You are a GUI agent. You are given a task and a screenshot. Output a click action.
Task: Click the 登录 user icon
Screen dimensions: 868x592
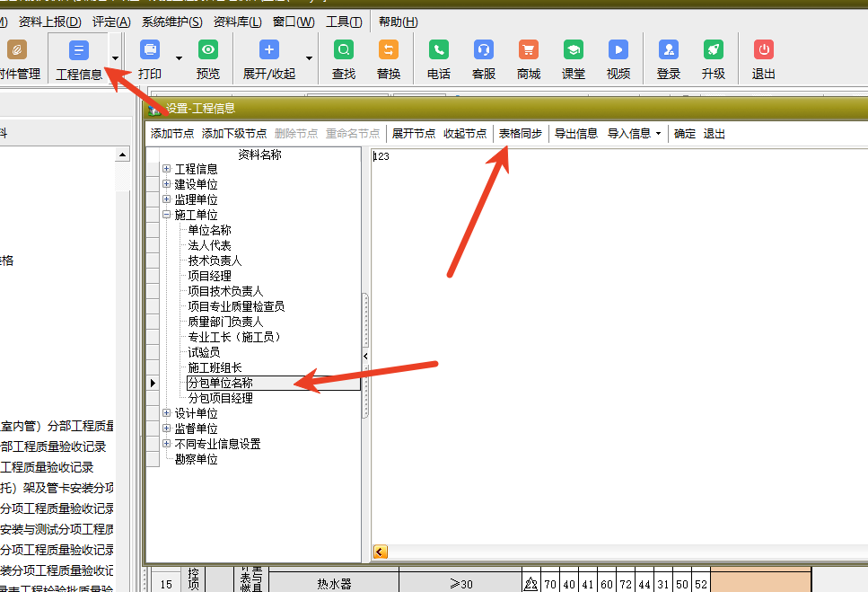click(669, 50)
